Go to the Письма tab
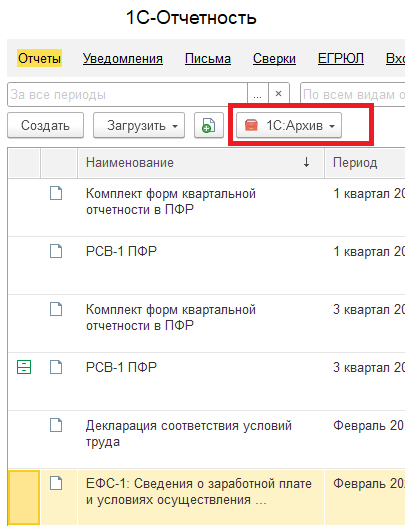 tap(208, 58)
